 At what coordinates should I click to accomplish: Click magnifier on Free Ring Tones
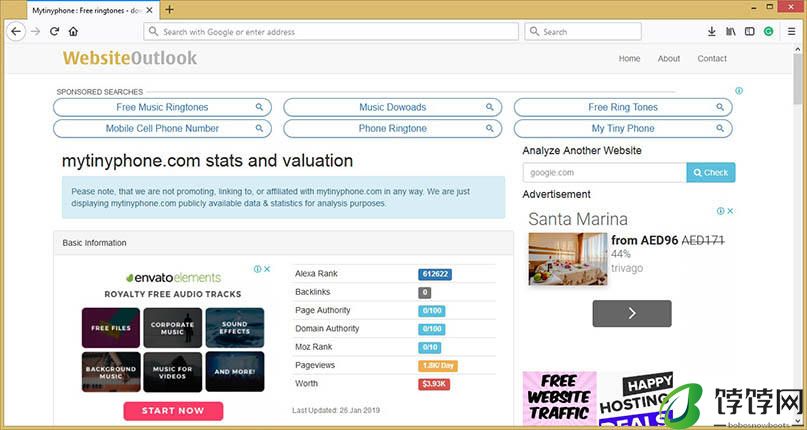(720, 107)
